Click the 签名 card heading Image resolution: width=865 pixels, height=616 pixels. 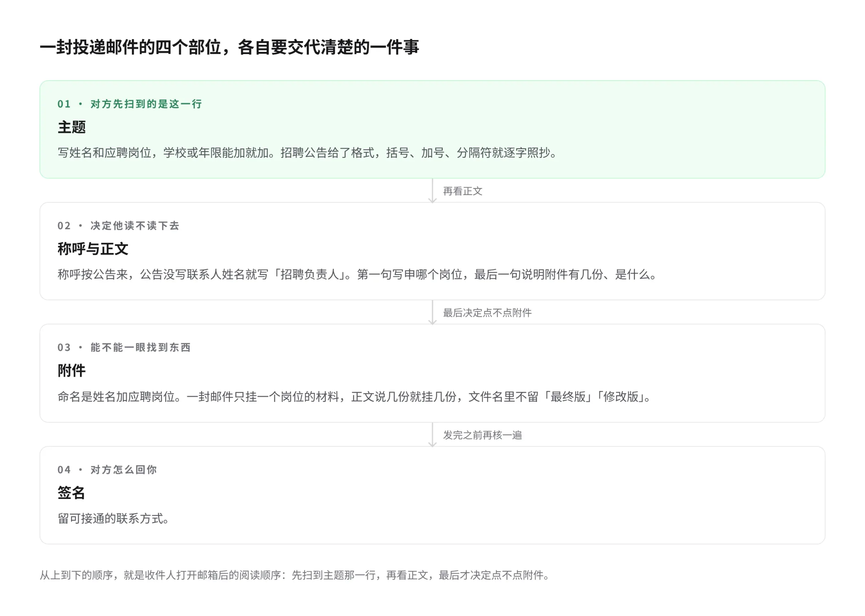[x=72, y=493]
